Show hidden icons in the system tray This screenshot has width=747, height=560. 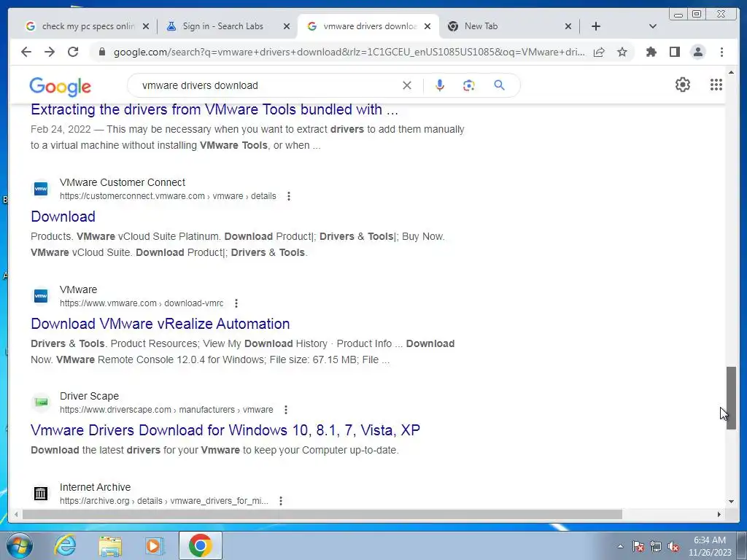[x=620, y=546]
